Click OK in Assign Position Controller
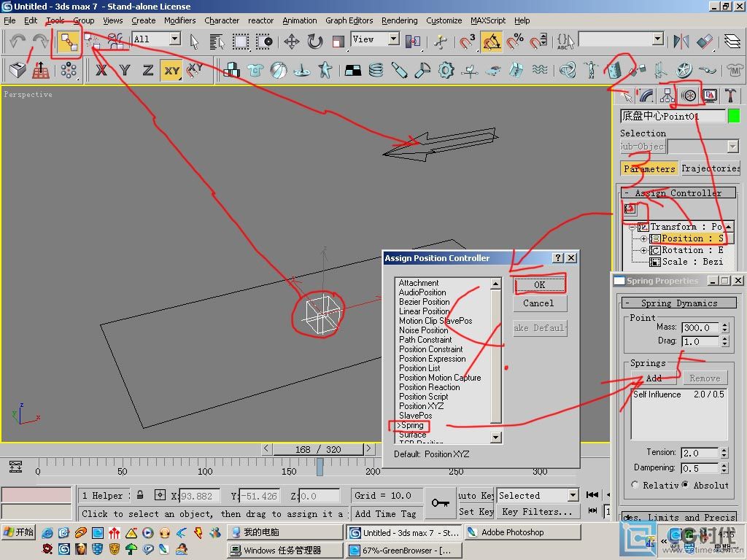747x560 pixels. coord(539,285)
